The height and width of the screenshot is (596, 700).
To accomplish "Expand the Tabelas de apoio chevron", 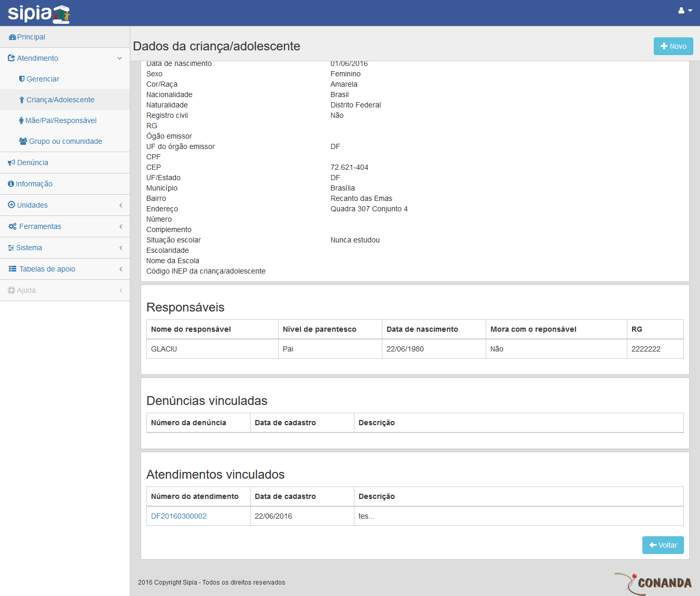I will (121, 269).
